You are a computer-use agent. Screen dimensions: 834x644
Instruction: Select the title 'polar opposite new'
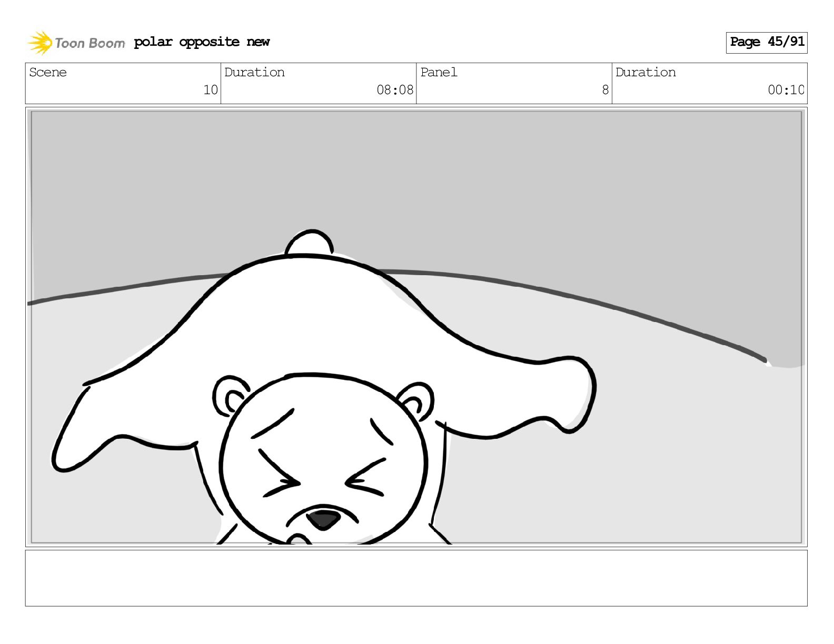(202, 42)
